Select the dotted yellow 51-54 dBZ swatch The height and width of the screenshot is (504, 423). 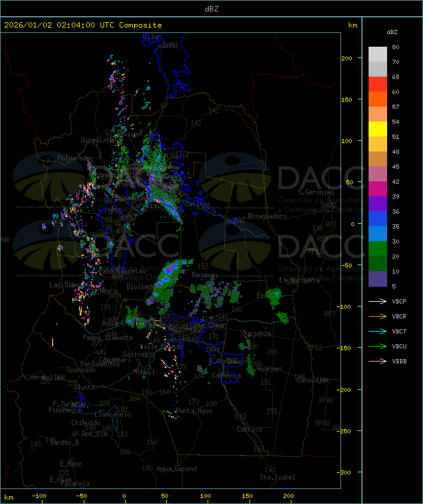(378, 129)
